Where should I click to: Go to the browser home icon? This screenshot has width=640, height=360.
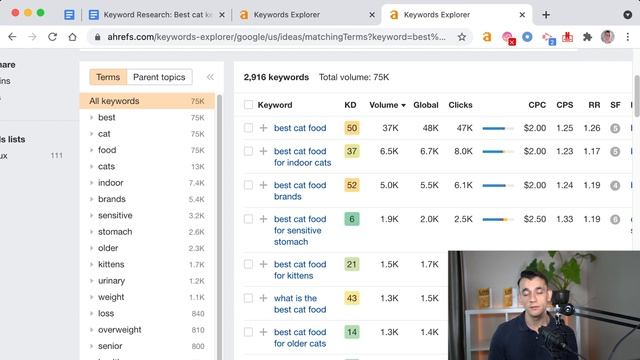[x=72, y=37]
